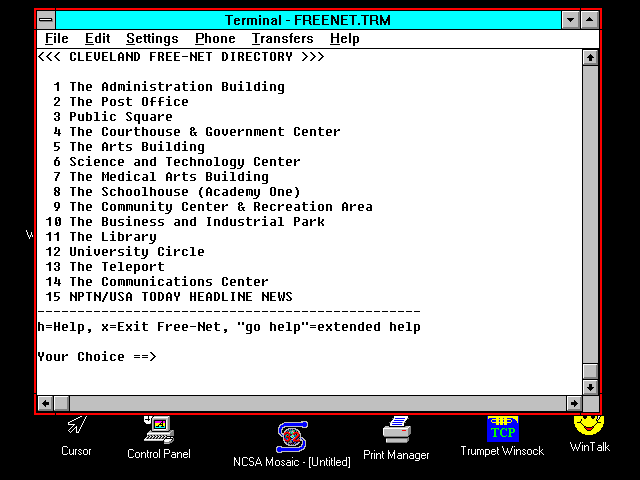Open the WinTalk smiley icon
This screenshot has height=480, width=640.
click(x=589, y=425)
